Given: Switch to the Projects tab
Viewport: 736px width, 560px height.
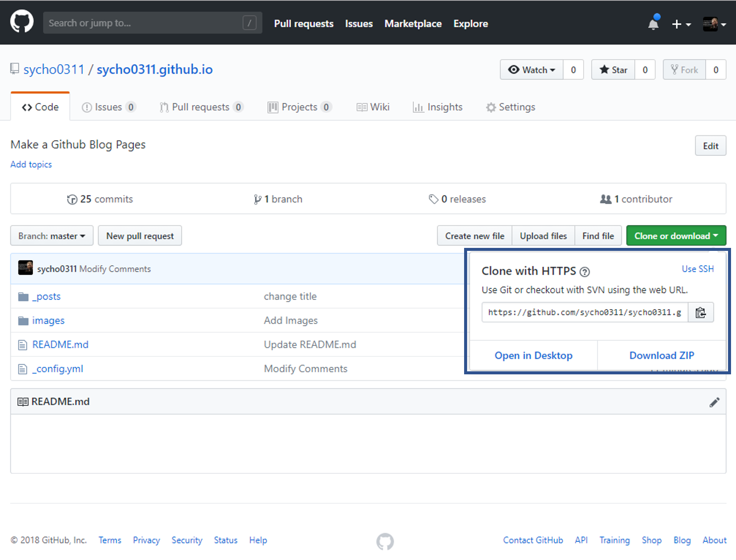Looking at the screenshot, I should (299, 107).
